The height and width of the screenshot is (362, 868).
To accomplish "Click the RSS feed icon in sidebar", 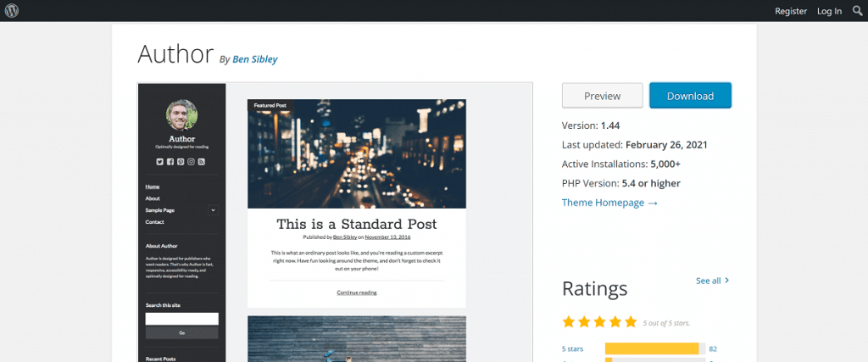I will point(202,161).
